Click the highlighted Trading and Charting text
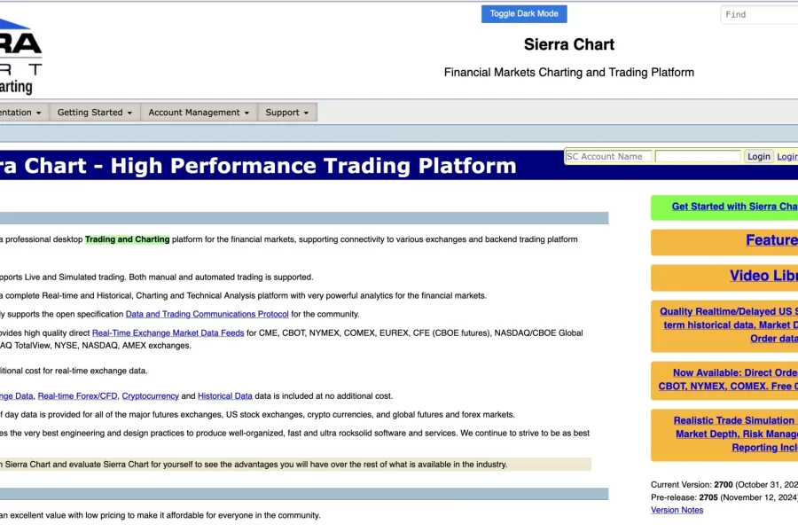The width and height of the screenshot is (798, 532). [127, 239]
